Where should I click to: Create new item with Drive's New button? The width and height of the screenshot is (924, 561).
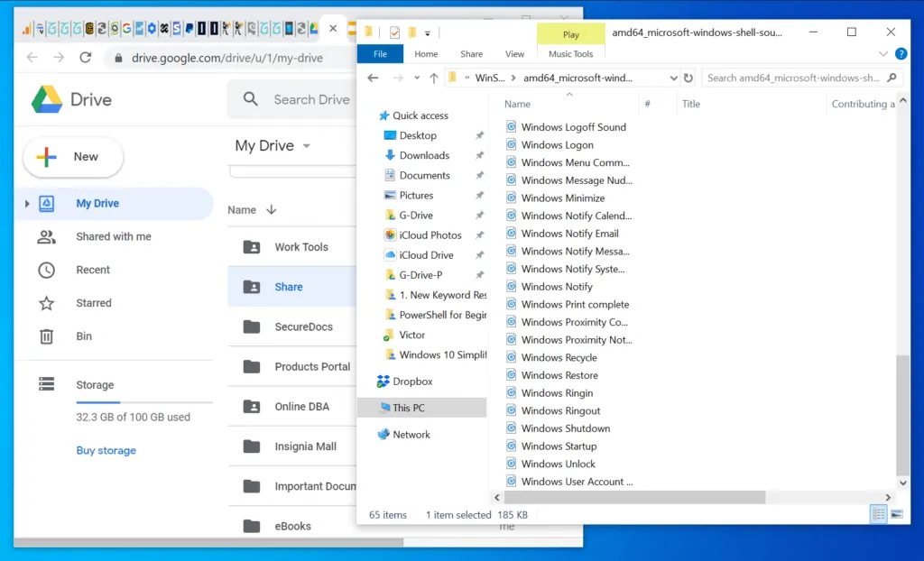[x=72, y=157]
